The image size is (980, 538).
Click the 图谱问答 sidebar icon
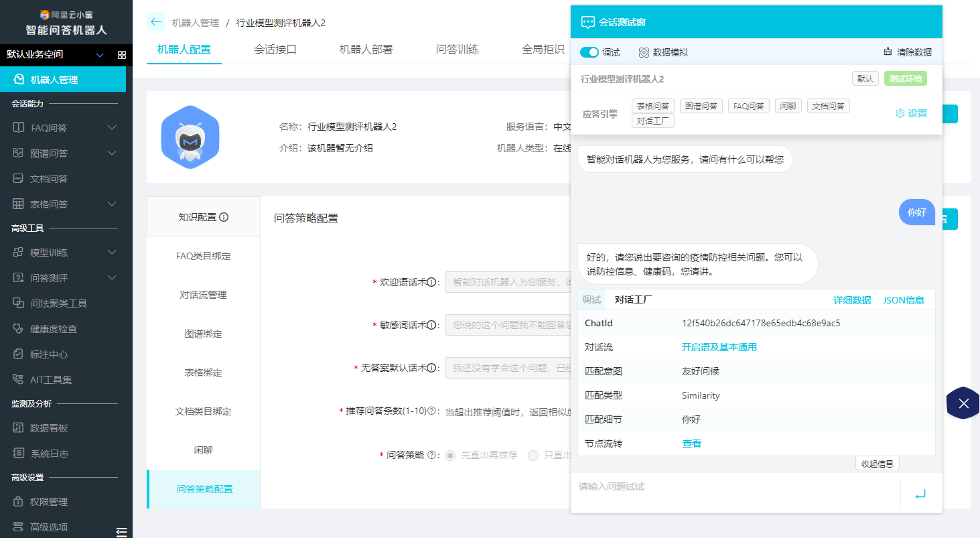click(19, 153)
